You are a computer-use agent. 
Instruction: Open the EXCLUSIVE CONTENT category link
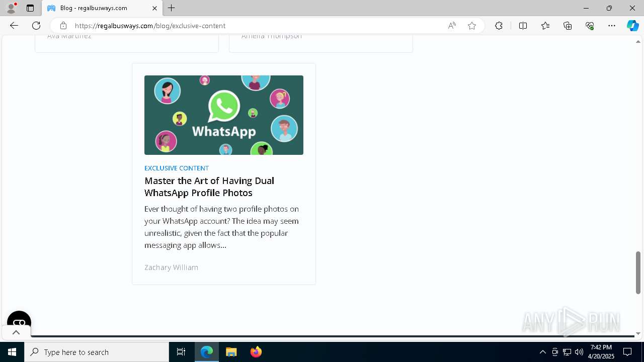(177, 168)
